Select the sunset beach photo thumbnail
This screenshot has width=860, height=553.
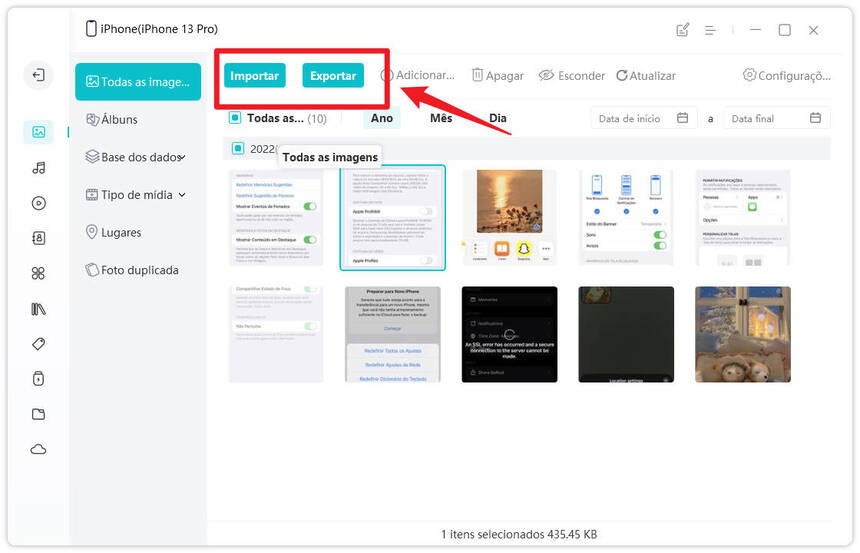(509, 218)
